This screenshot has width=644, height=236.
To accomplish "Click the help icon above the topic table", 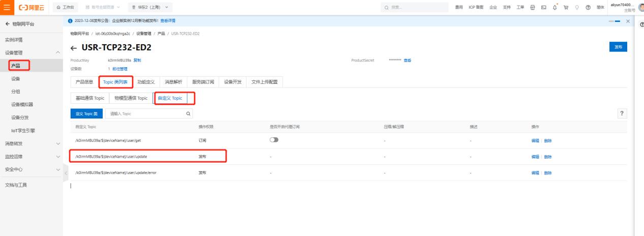I will 622,113.
